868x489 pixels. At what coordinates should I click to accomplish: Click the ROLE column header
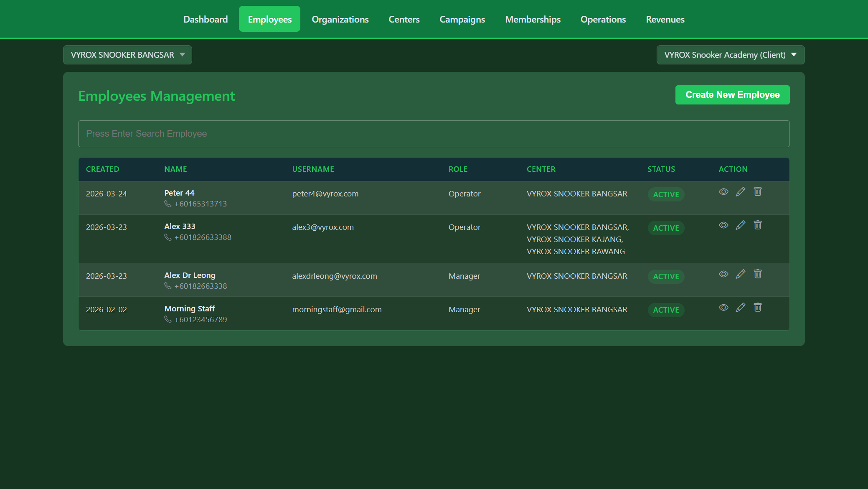458,169
